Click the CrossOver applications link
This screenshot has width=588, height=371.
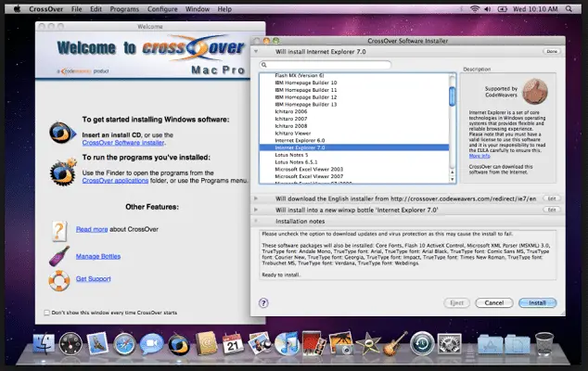click(115, 181)
